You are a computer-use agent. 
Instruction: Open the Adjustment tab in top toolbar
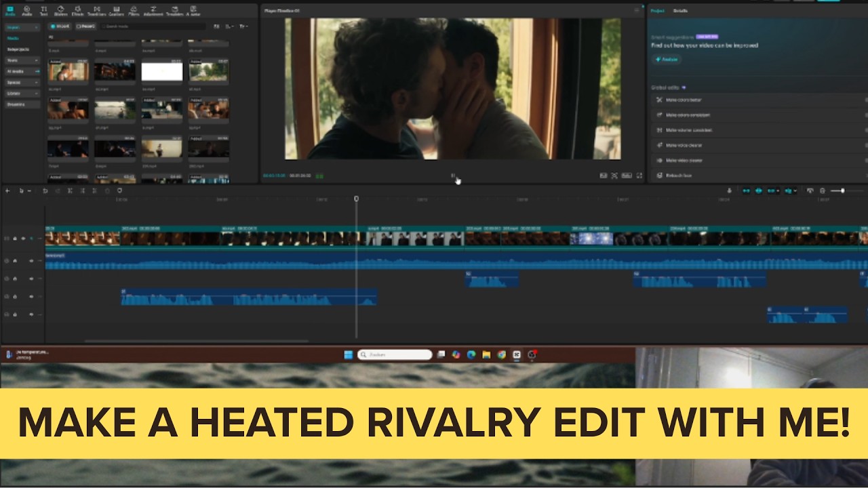pyautogui.click(x=153, y=11)
